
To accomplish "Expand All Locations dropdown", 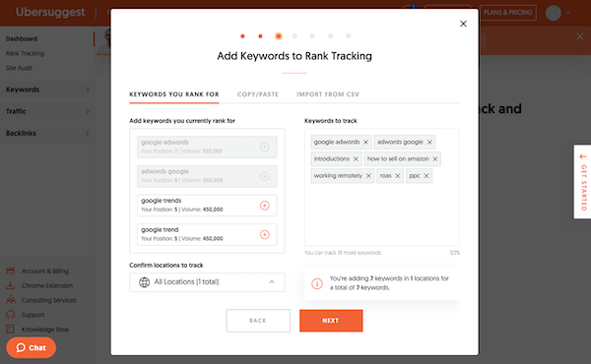I will pyautogui.click(x=207, y=282).
